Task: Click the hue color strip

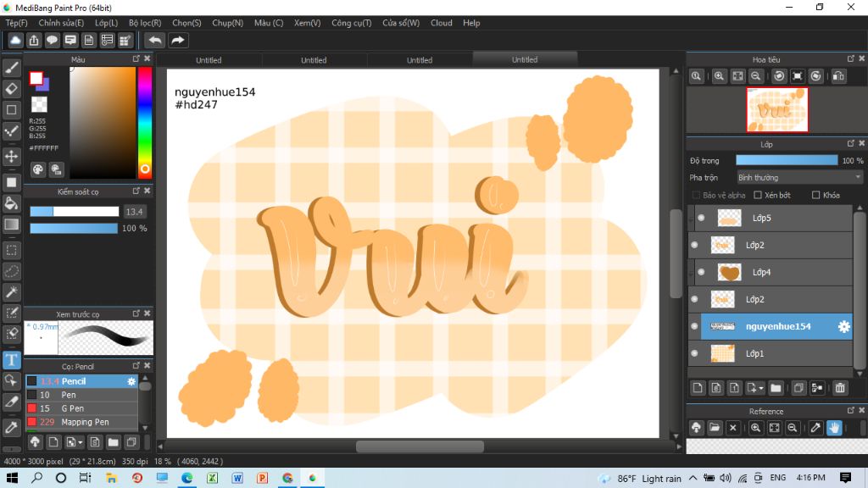Action: [144, 122]
